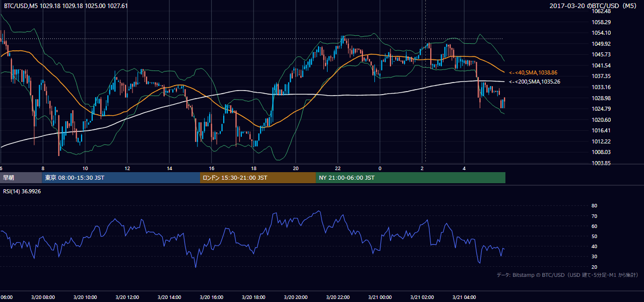Click price axis value 1054.10
Screen dimensions: 644x302
602,33
